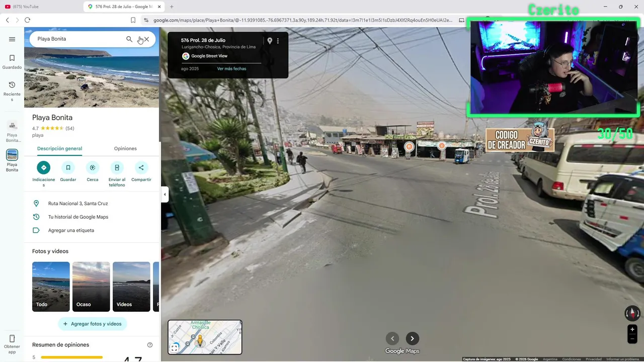Image resolution: width=644 pixels, height=362 pixels.
Task: Clear the Playa Bonita search with X
Action: (146, 39)
